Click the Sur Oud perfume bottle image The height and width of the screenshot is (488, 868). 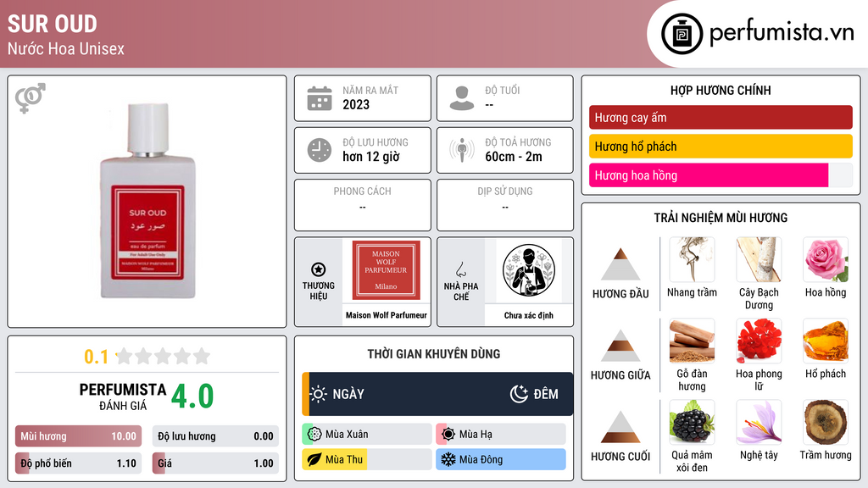pyautogui.click(x=147, y=201)
